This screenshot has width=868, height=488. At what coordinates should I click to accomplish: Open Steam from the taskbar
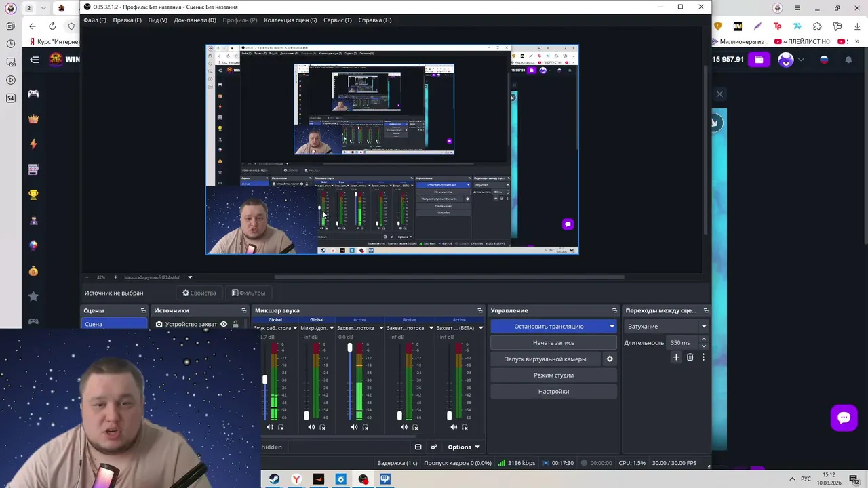[x=274, y=479]
